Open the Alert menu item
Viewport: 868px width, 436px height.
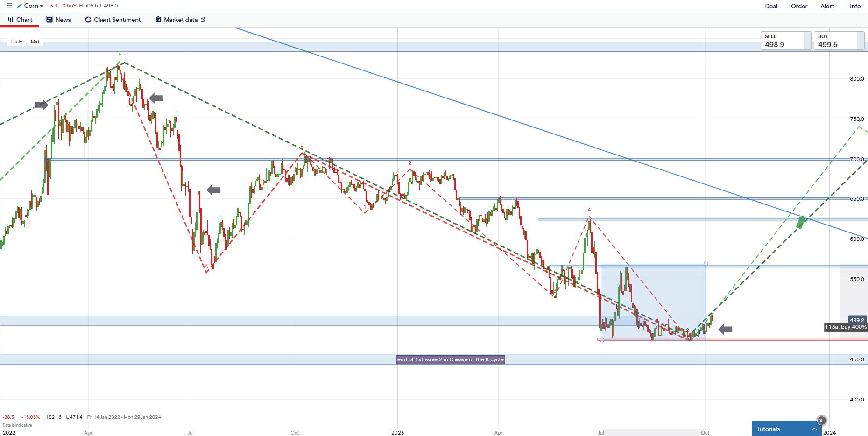click(827, 6)
